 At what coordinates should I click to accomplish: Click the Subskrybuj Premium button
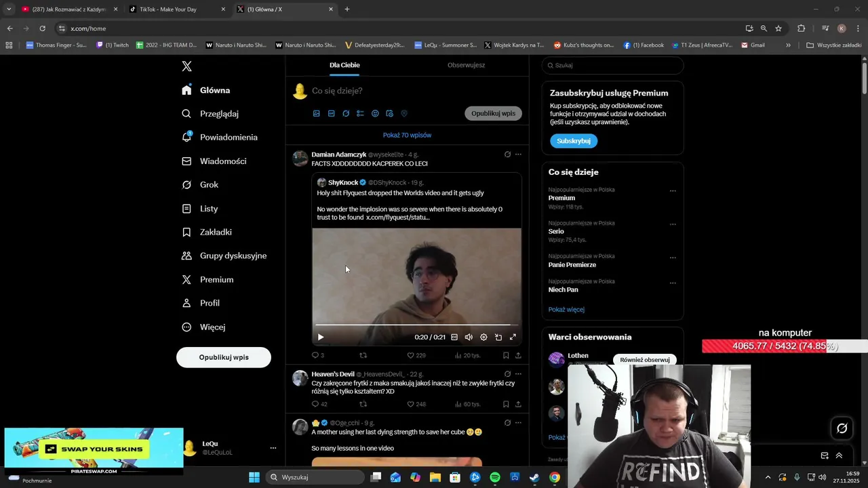pyautogui.click(x=574, y=141)
